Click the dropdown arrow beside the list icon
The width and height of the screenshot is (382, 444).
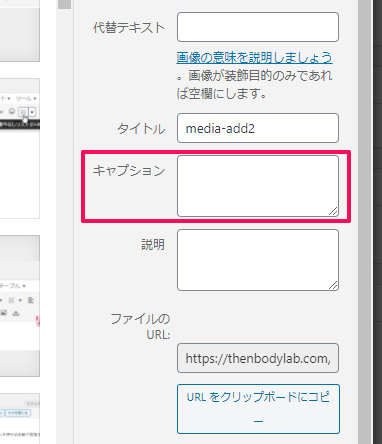click(x=32, y=112)
